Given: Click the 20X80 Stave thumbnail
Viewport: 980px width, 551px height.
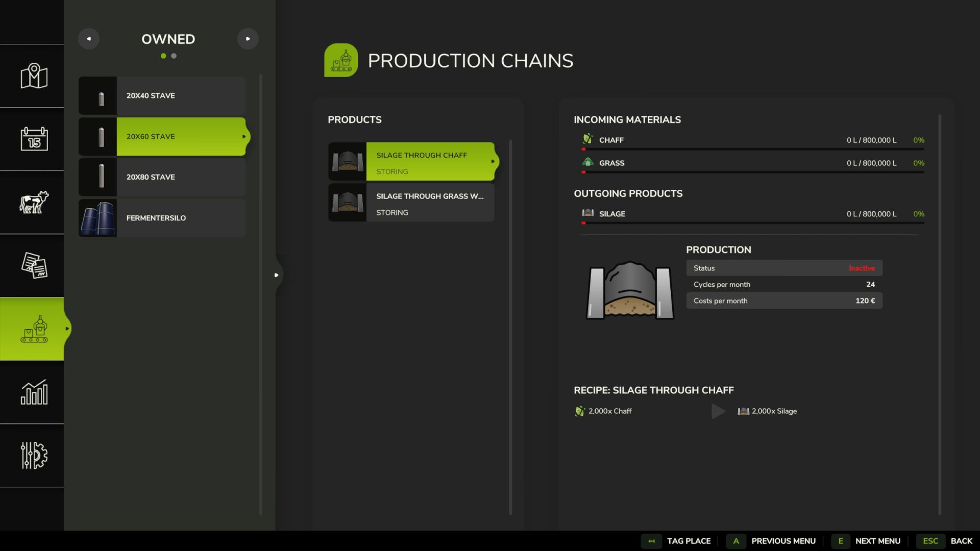Looking at the screenshot, I should click(x=98, y=177).
